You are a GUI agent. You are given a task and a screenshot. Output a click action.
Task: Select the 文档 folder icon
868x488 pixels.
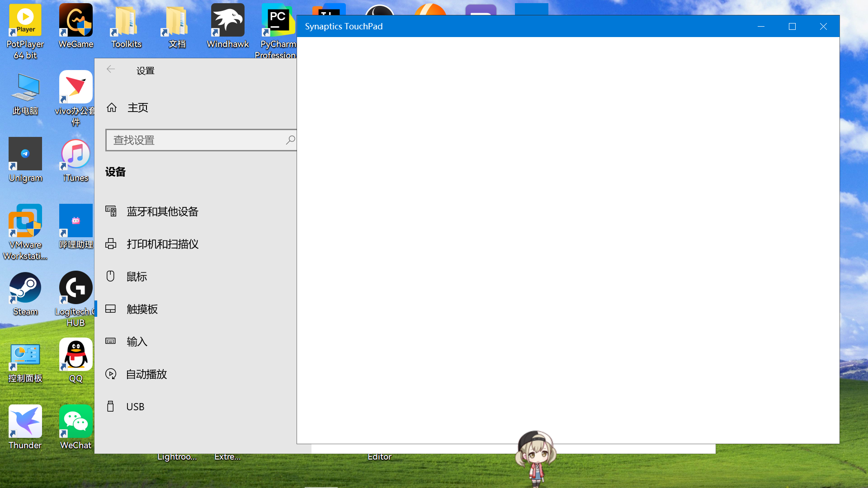[177, 26]
